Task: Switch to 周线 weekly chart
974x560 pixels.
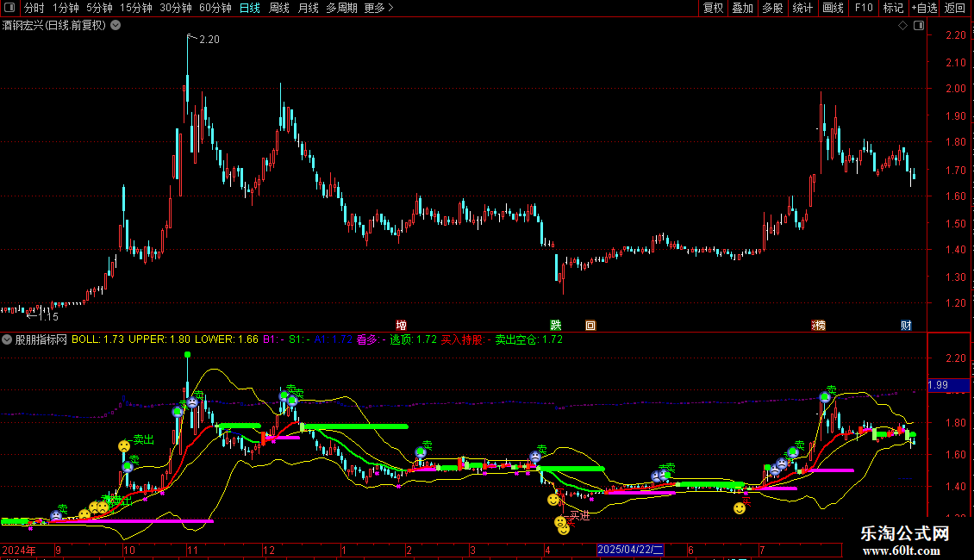Action: (279, 8)
